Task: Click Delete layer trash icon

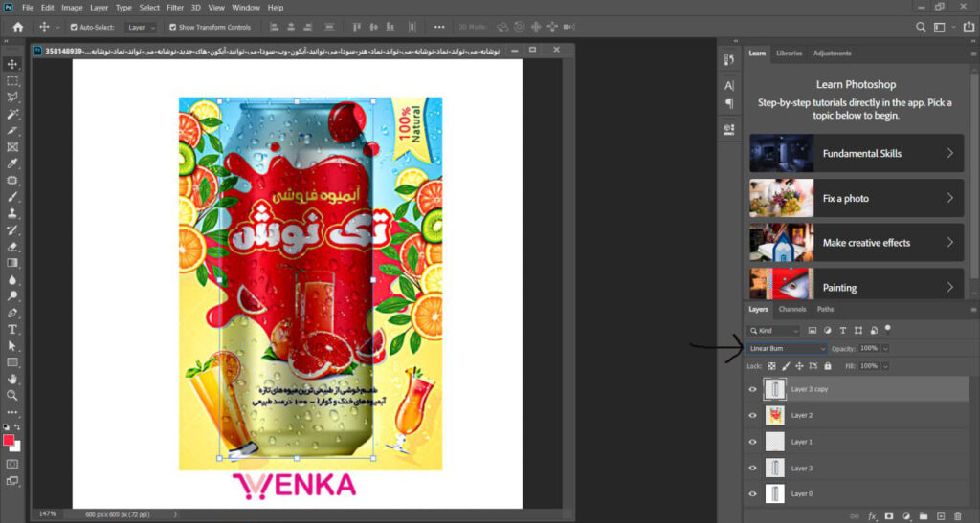Action: click(x=957, y=516)
